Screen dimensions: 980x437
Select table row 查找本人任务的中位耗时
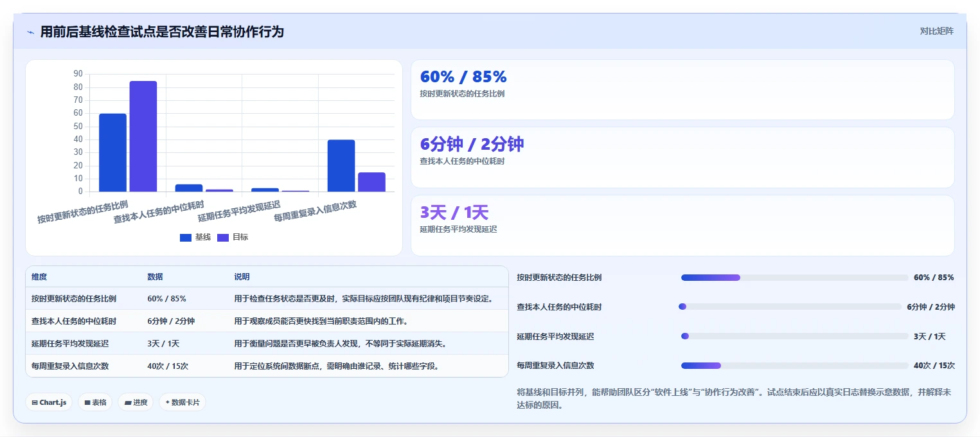point(267,321)
